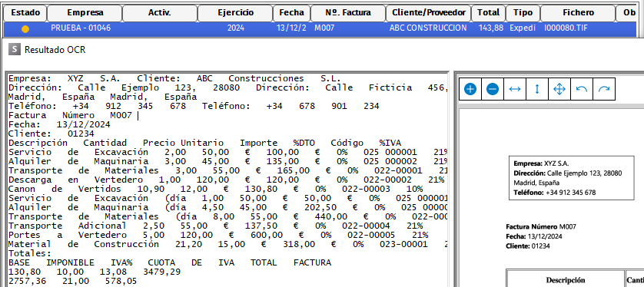Screen dimensions: 644x287
Task: Click the OCR text 'BASE IMPONIBLE'
Action: [x=51, y=262]
